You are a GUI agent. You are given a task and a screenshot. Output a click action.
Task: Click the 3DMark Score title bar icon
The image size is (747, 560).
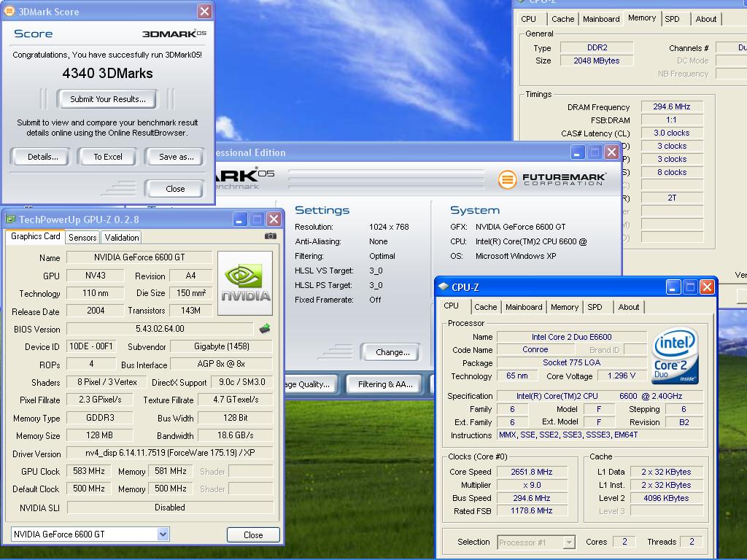pos(9,12)
